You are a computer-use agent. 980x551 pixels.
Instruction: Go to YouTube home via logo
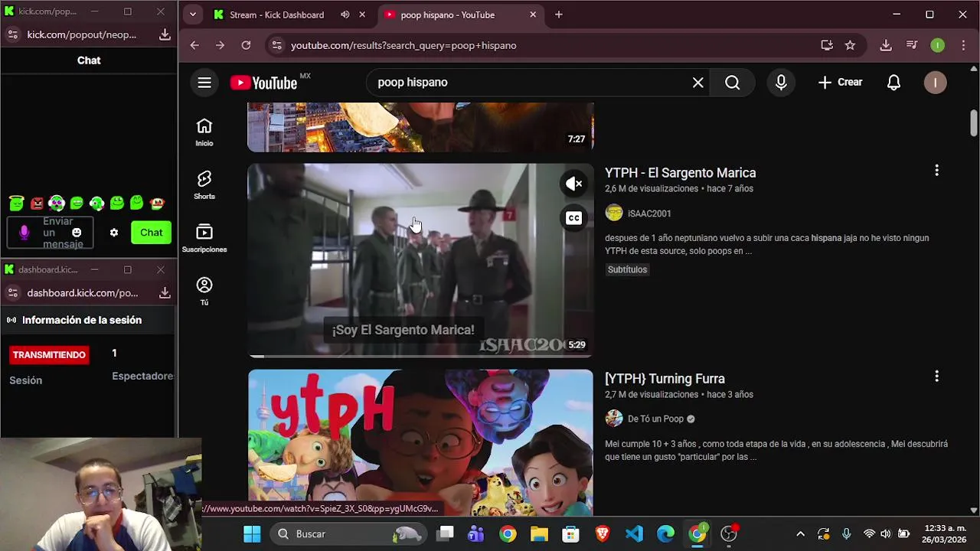264,83
